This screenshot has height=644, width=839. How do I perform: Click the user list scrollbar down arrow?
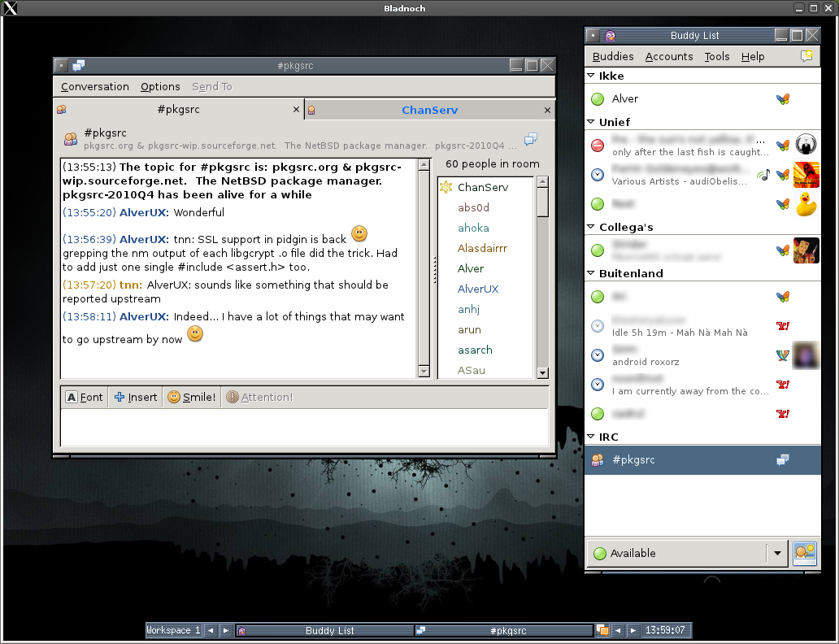point(542,372)
